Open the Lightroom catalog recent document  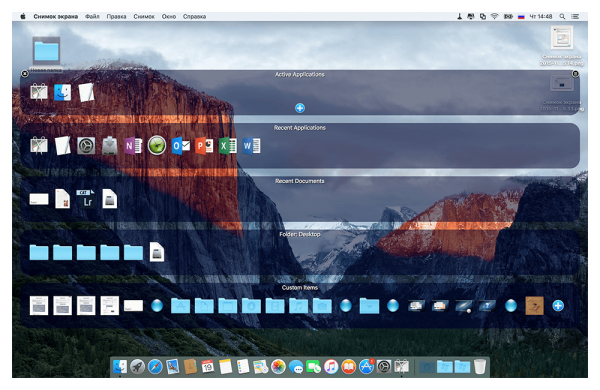[x=86, y=199]
